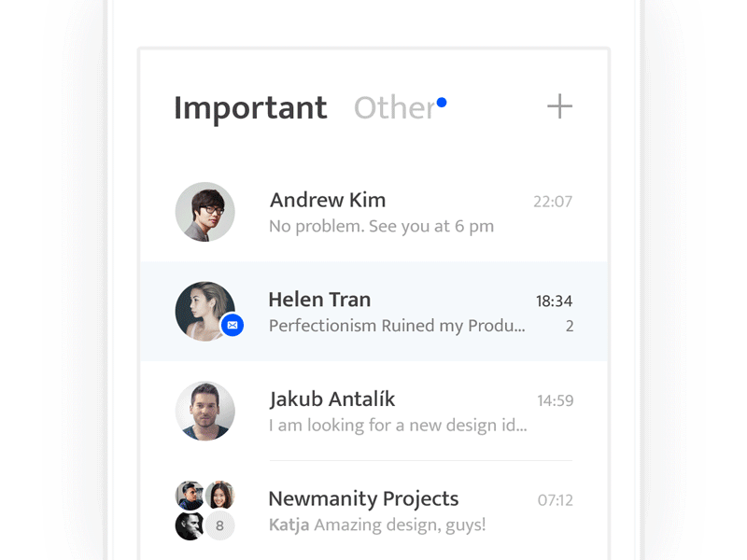Select the Important tab

coord(250,108)
